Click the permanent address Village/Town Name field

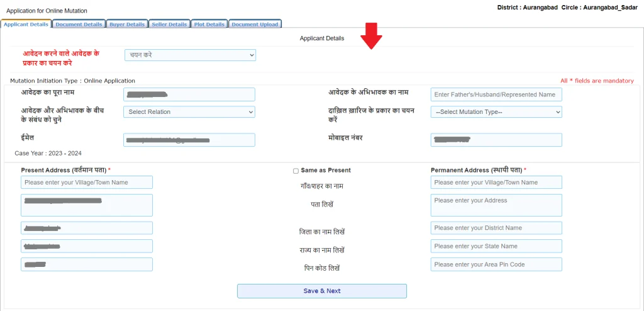click(x=496, y=183)
